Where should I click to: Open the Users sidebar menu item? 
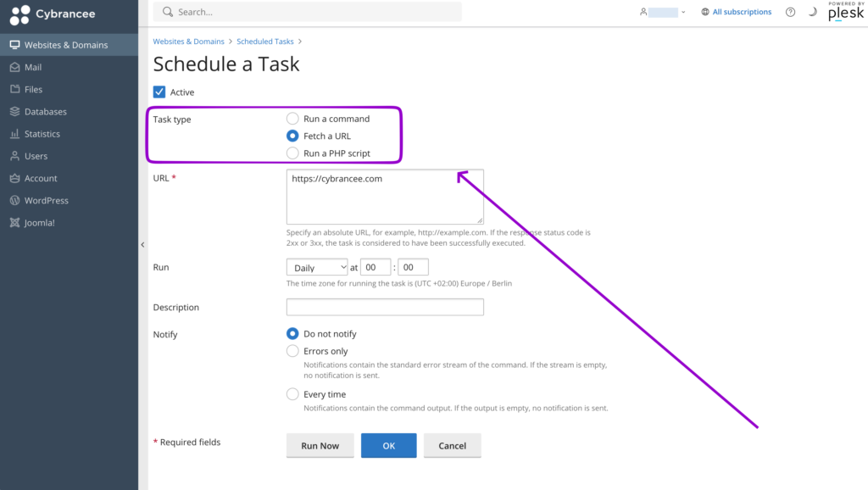(70, 156)
